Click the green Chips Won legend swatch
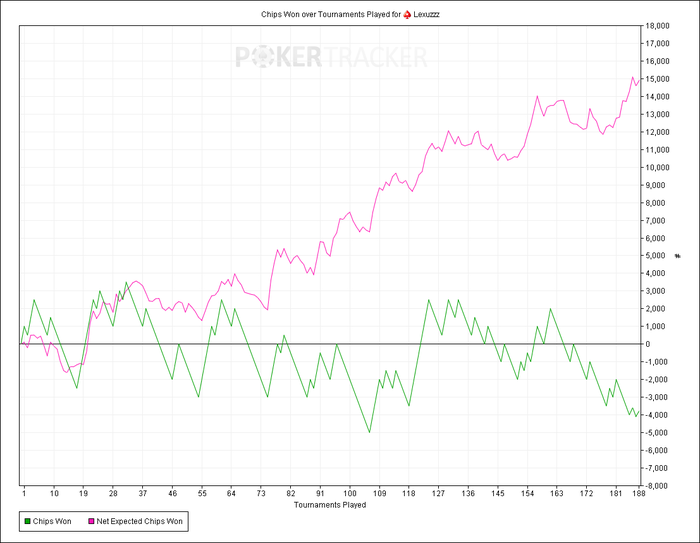 tap(27, 521)
